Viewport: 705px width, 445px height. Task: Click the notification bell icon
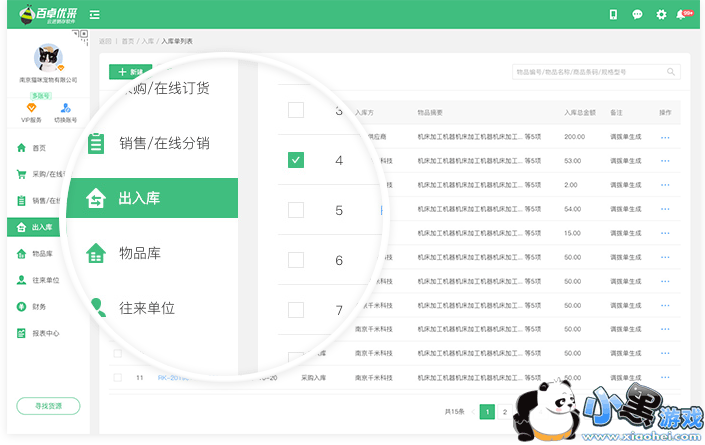(682, 14)
